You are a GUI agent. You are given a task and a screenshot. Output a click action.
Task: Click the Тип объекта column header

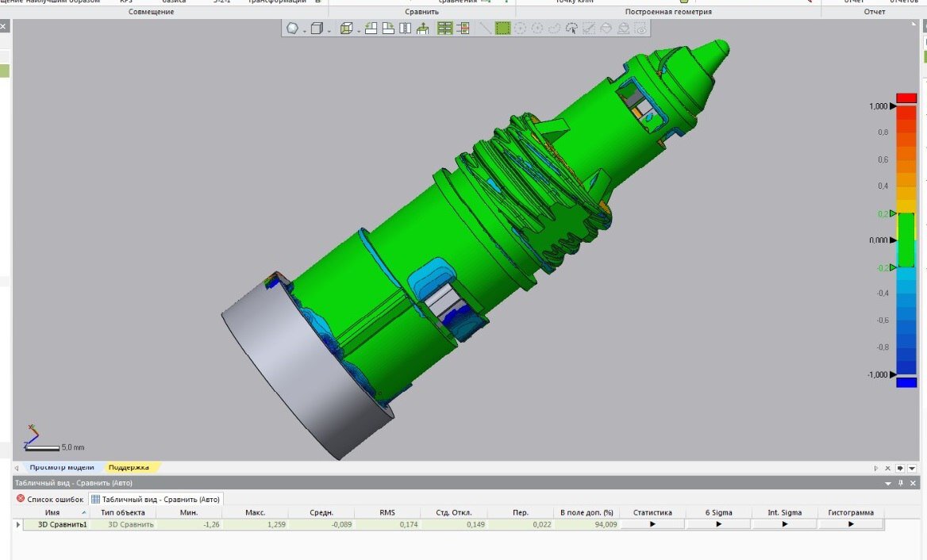click(x=122, y=512)
